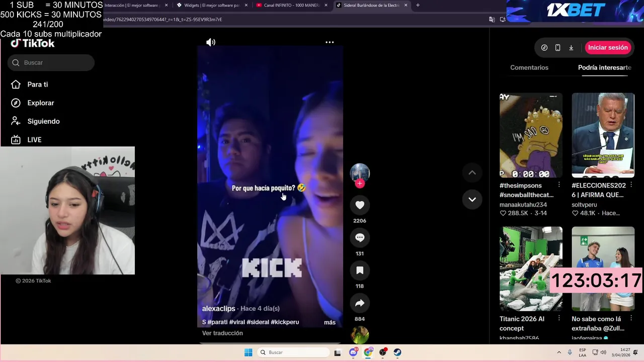Switch to the Comentarios tab

529,67
